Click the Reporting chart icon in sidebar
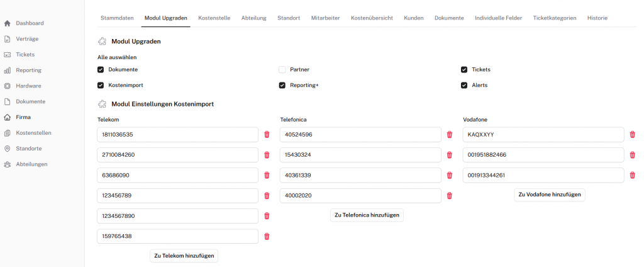644x267 pixels. tap(8, 70)
